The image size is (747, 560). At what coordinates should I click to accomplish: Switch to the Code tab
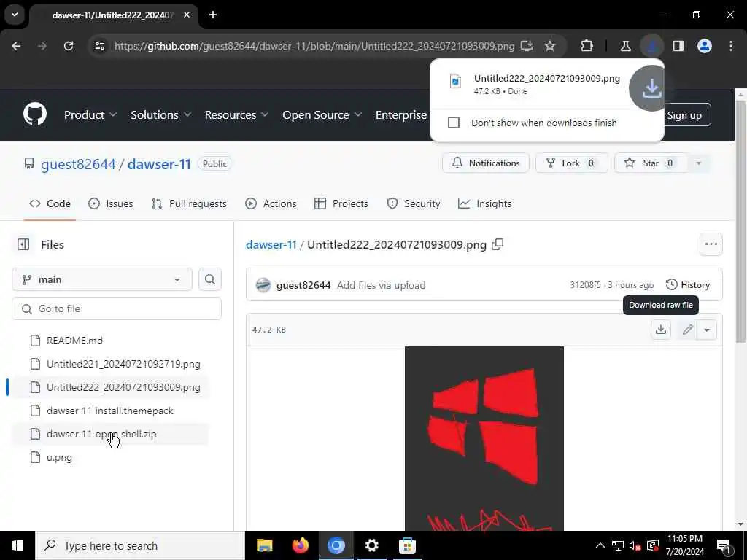pos(50,204)
